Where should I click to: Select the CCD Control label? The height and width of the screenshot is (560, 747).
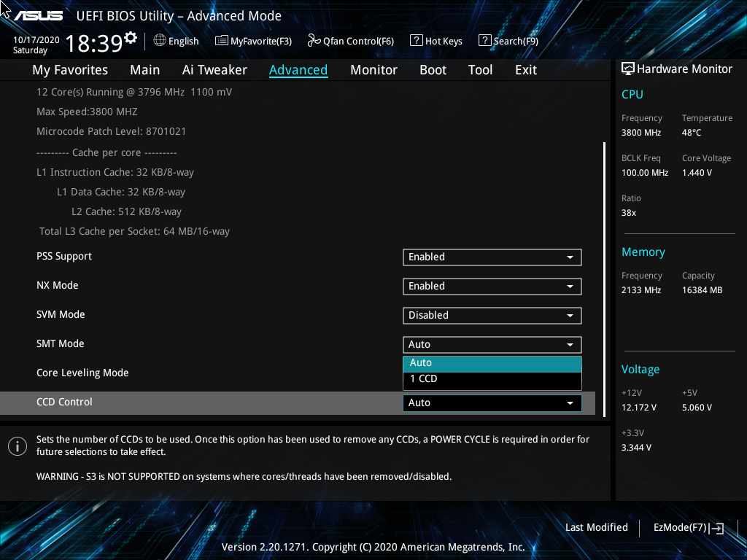tap(64, 402)
